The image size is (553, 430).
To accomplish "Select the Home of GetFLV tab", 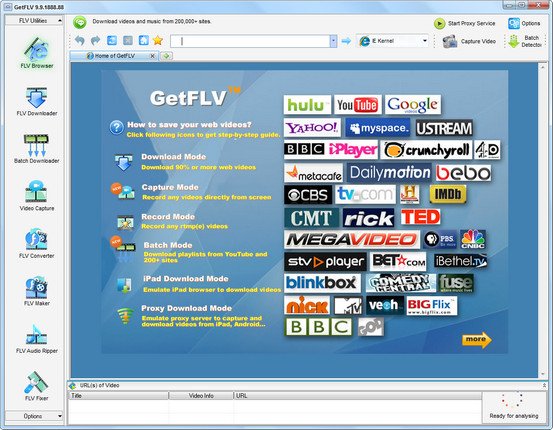I will (115, 56).
